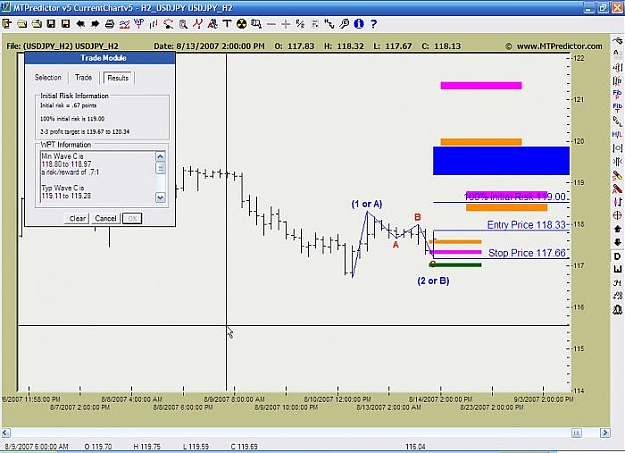Screen dimensions: 625x453
Task: Click the W weekly icon in sidebar
Action: click(617, 270)
